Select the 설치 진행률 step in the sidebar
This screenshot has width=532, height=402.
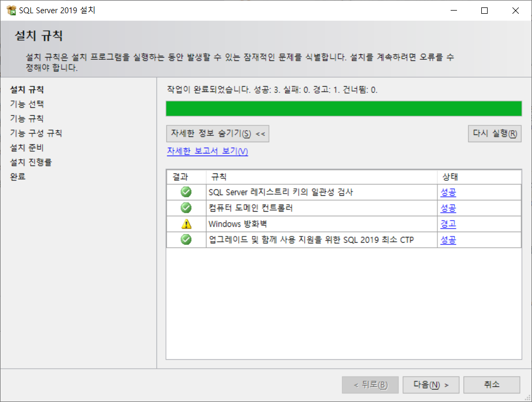pyautogui.click(x=31, y=162)
